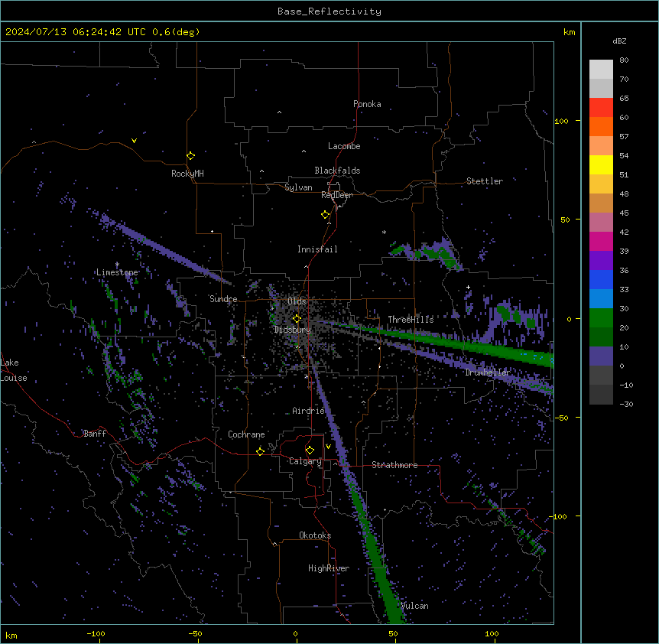Viewport: 659px width, 644px height.
Task: Click the -100 tick on the bottom axis
Action: pyautogui.click(x=96, y=633)
